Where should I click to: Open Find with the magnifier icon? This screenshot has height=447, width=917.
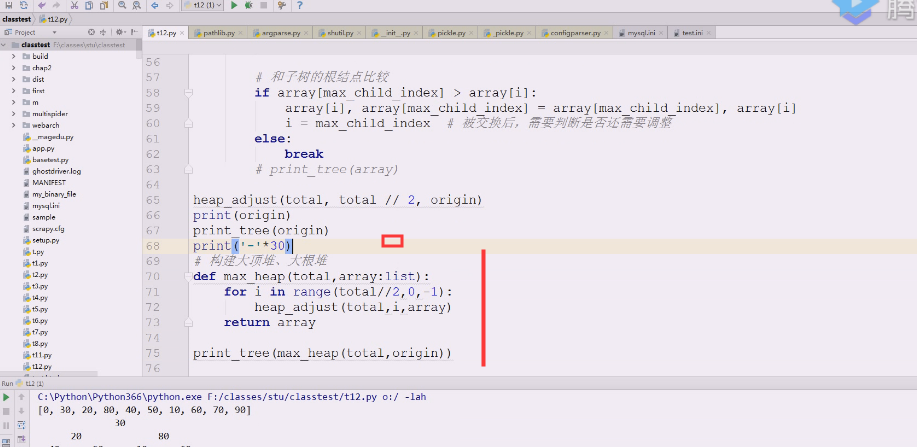tap(122, 5)
